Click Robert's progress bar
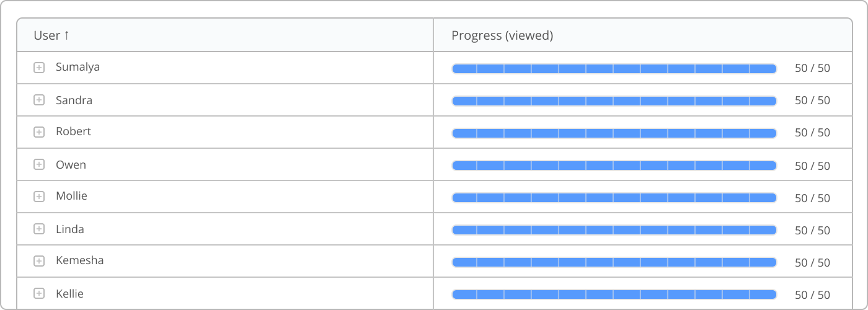Screen dimensions: 868x310 [x=614, y=133]
